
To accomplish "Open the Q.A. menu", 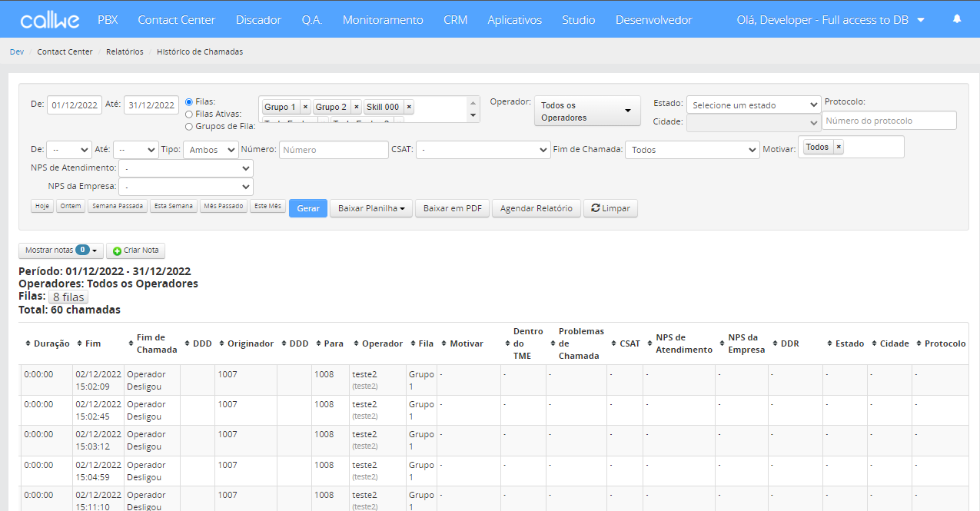I will pos(312,20).
